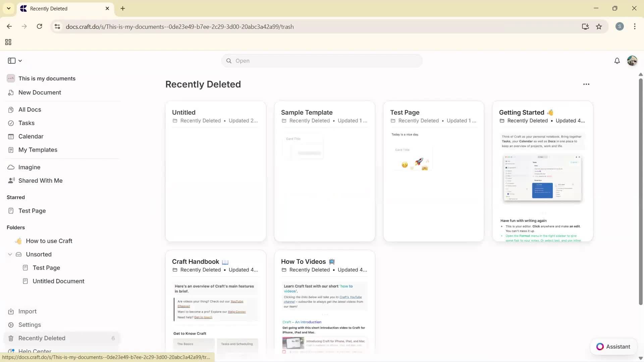
Task: Collapse the Unsorted folder
Action: (10, 254)
